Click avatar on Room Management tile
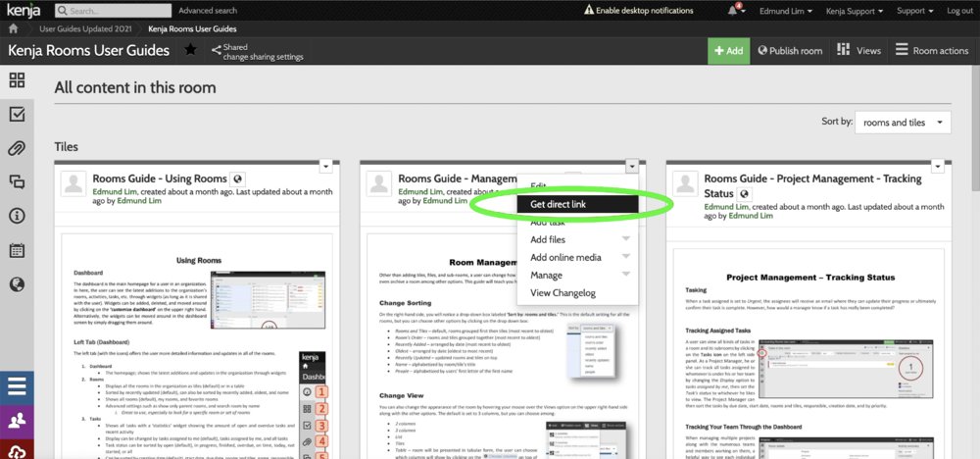The width and height of the screenshot is (980, 459). [379, 183]
